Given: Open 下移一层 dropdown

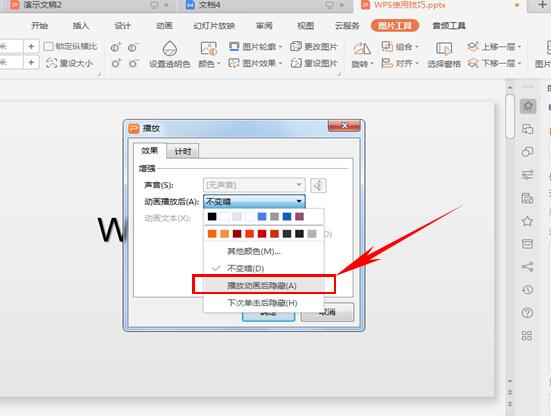Looking at the screenshot, I should click(x=494, y=63).
